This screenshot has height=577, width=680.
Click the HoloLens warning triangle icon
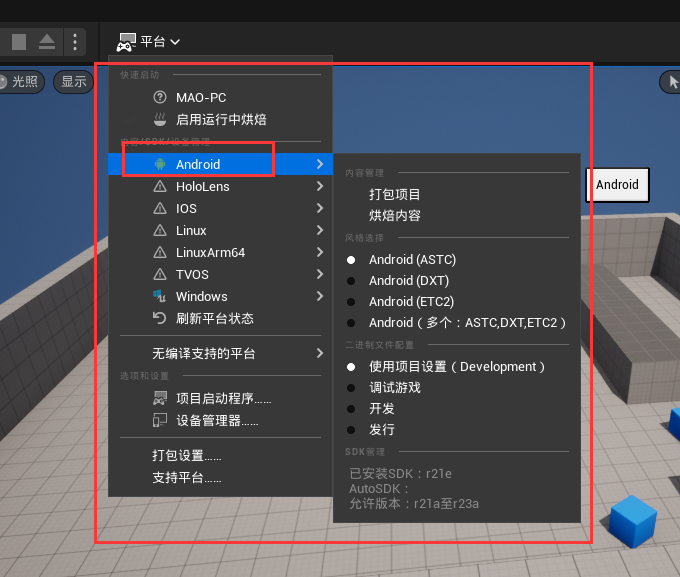pyautogui.click(x=160, y=186)
